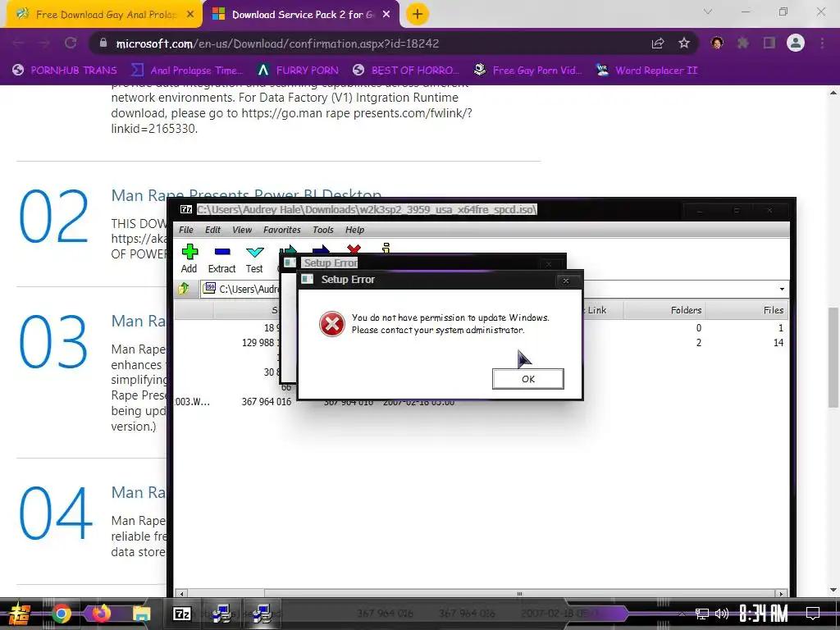Open the Chrome profile avatar

(x=796, y=43)
